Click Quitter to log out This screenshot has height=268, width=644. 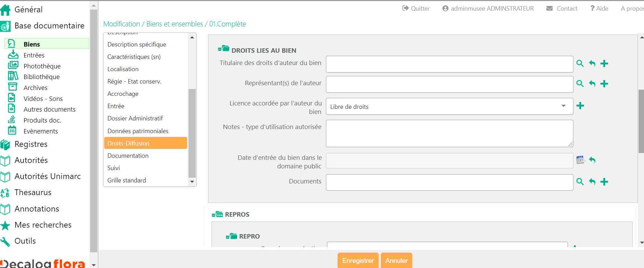point(416,9)
